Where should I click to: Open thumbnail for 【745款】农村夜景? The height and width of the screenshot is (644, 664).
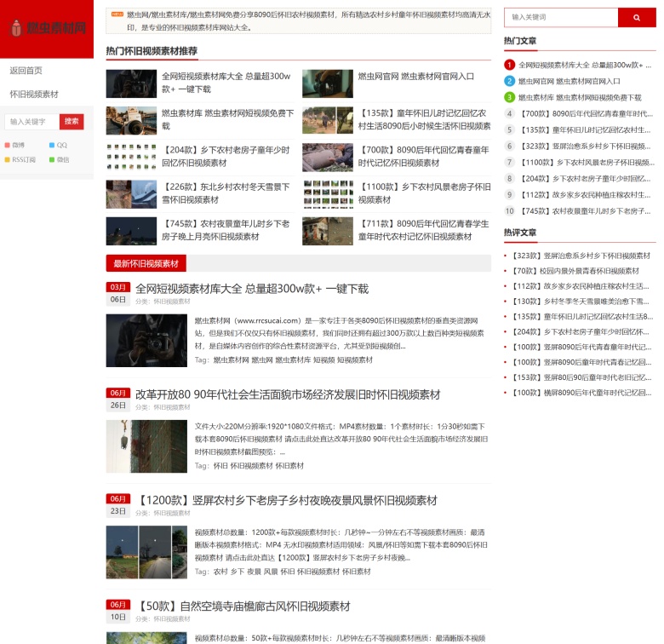click(x=131, y=232)
